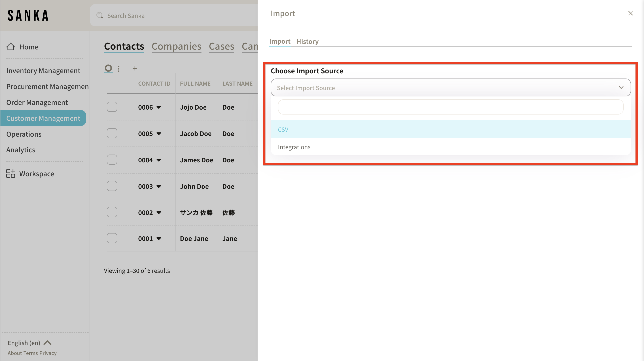Image resolution: width=644 pixels, height=361 pixels.
Task: Open the Companies tab
Action: coord(176,46)
